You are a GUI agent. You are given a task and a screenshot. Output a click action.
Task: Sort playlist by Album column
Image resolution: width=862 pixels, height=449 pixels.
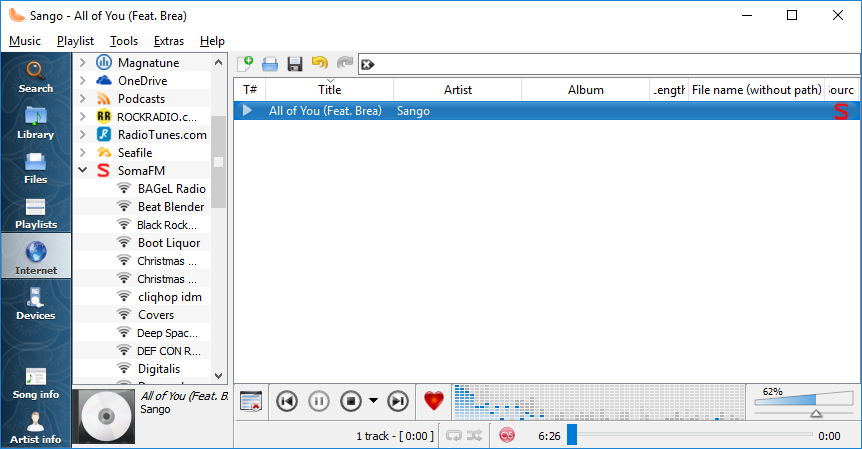pyautogui.click(x=585, y=90)
